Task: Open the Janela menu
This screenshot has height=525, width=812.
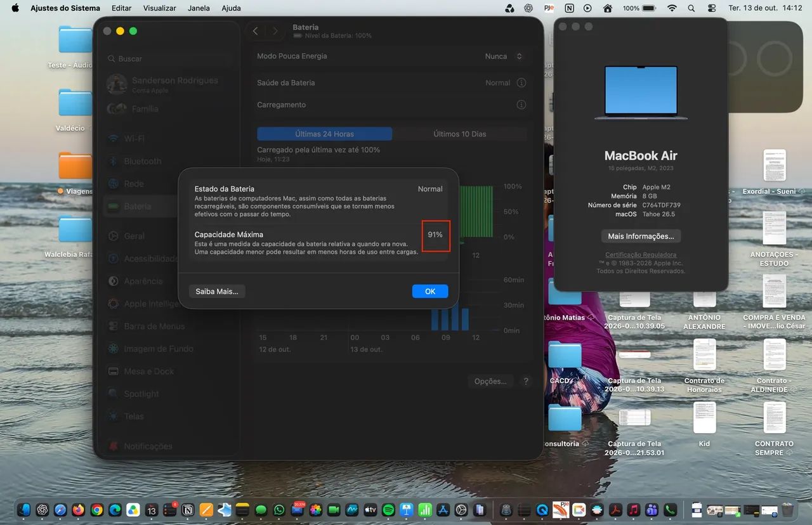Action: (199, 8)
